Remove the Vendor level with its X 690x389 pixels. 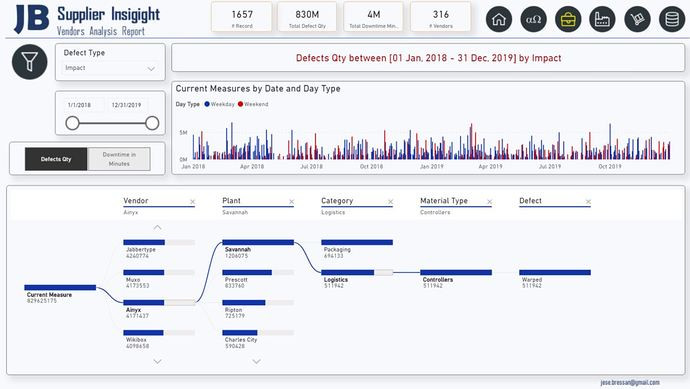click(192, 202)
